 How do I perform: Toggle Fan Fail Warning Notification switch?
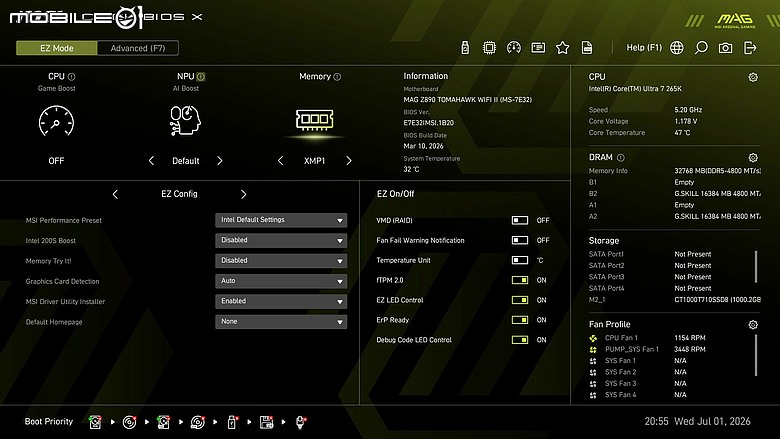[x=520, y=240]
